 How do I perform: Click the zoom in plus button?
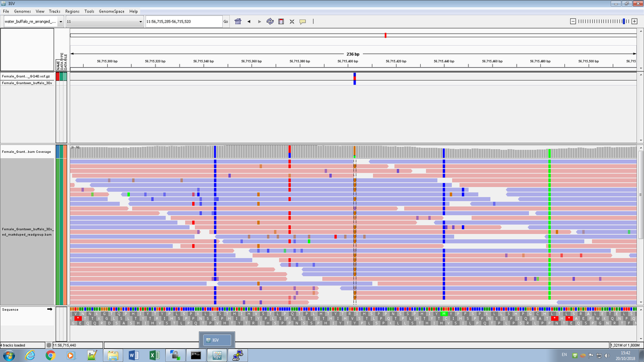[x=634, y=21]
